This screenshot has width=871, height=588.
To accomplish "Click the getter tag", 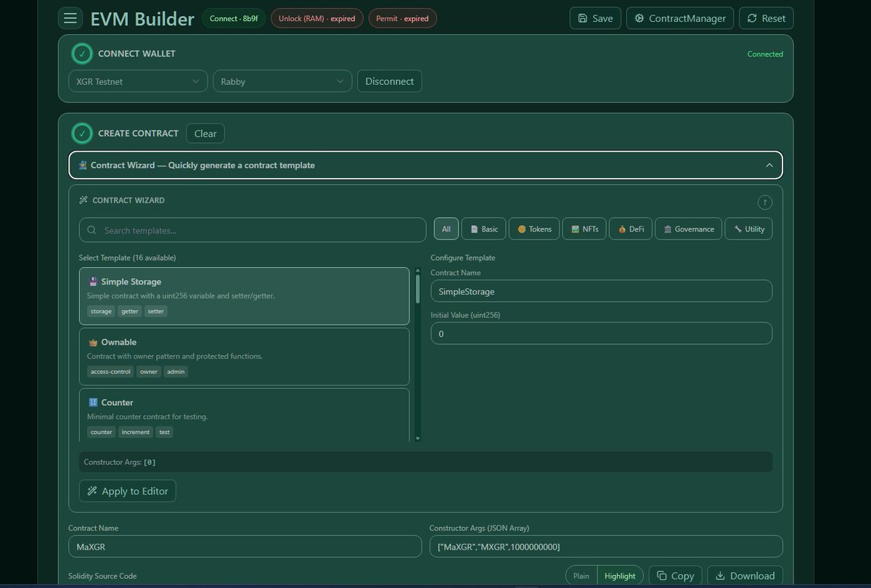I will [x=130, y=311].
